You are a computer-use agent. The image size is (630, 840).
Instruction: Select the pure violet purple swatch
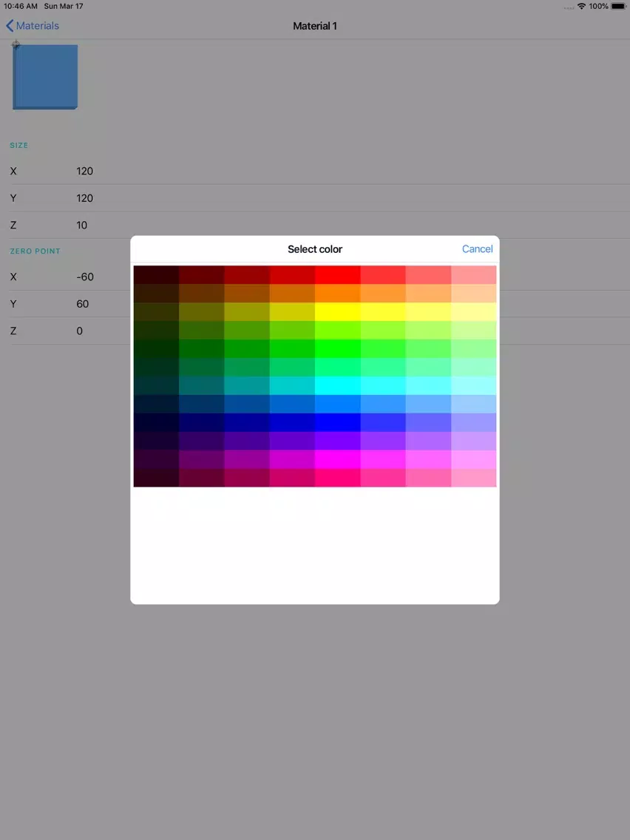point(337,441)
